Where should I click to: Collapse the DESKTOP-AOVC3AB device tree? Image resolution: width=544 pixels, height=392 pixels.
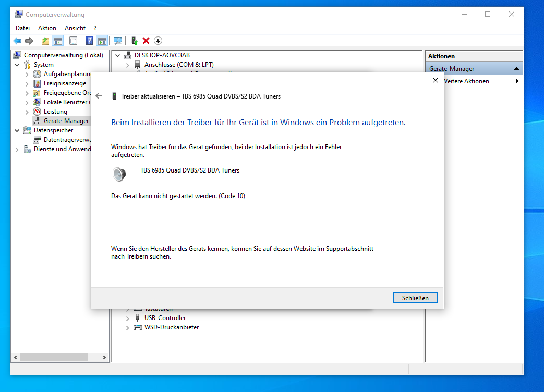[117, 55]
